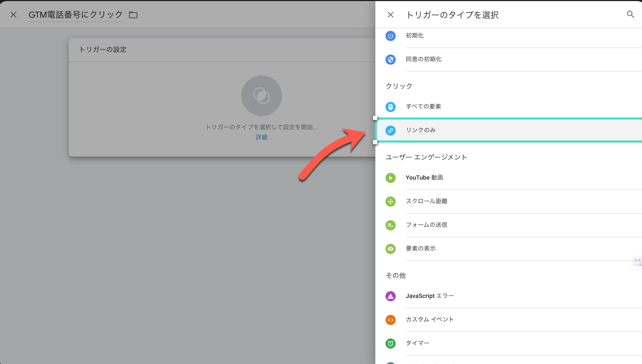The image size is (642, 364).
Task: Select the 初期化 power icon
Action: 390,36
